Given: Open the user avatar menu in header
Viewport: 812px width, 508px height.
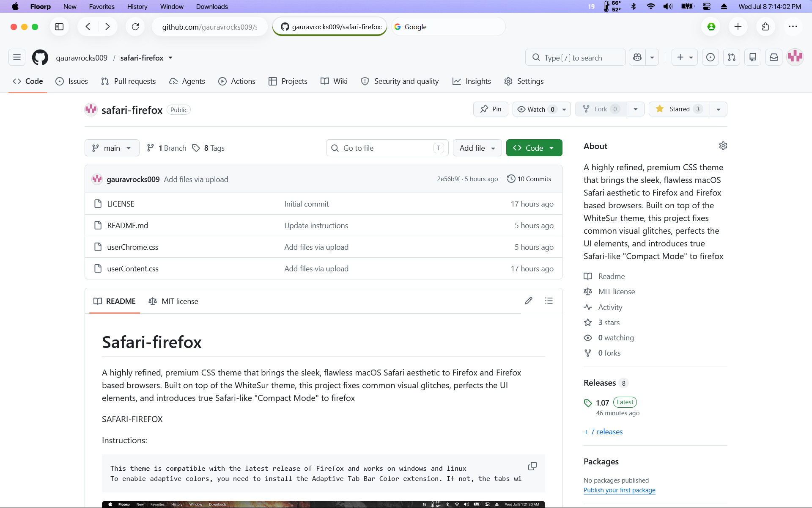Looking at the screenshot, I should coord(795,57).
